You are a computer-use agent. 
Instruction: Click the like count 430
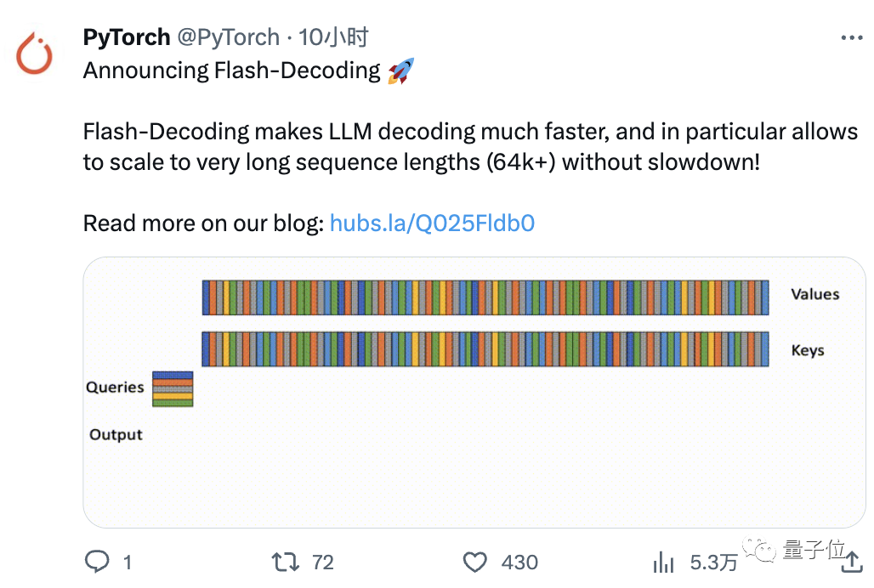point(519,563)
